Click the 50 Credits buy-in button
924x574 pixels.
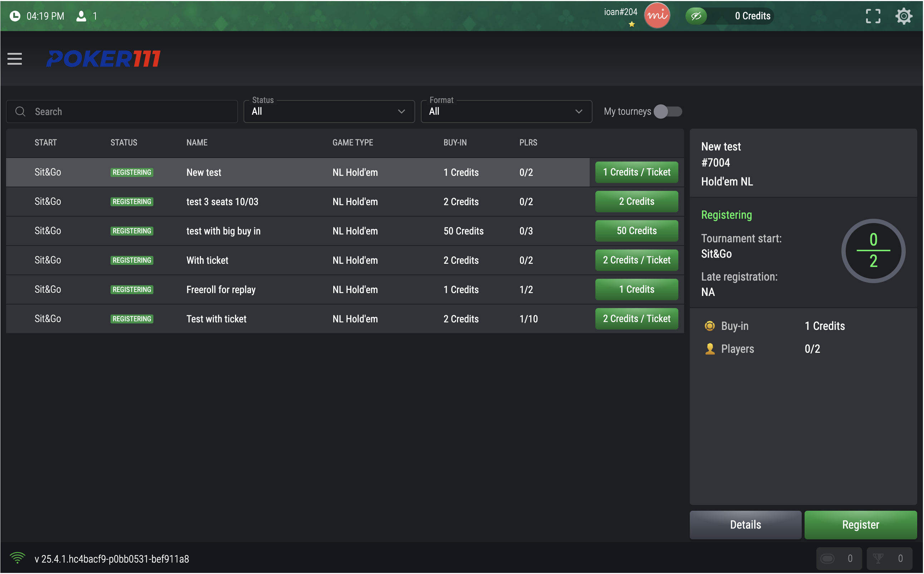click(636, 231)
